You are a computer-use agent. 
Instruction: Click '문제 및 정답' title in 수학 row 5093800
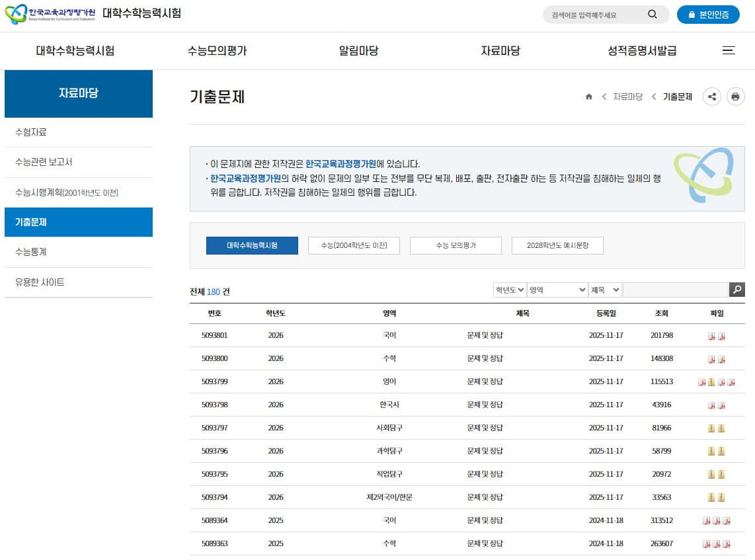(x=485, y=358)
